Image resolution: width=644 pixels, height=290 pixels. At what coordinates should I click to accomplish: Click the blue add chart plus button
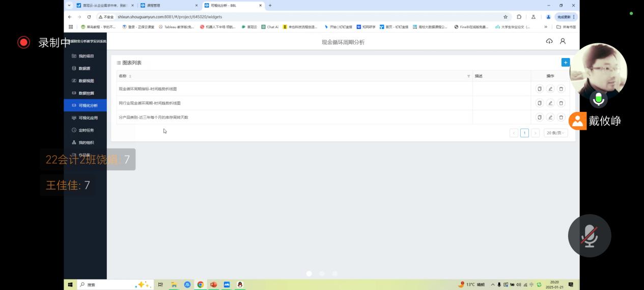click(565, 62)
